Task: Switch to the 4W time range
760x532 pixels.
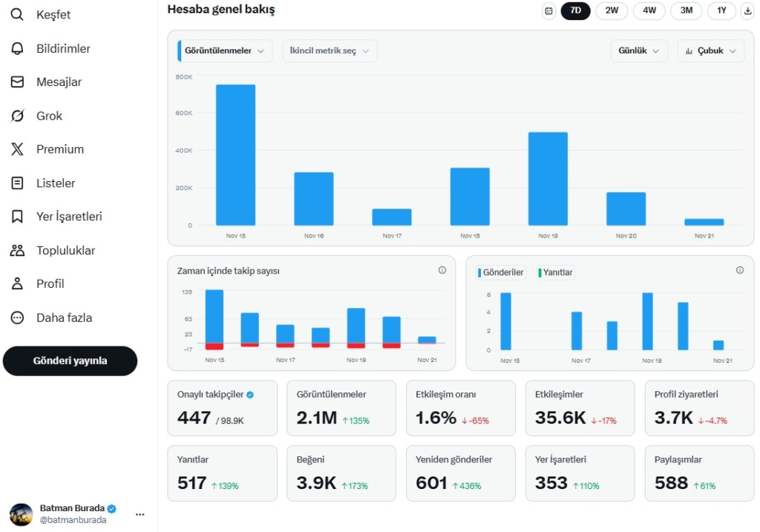Action: (649, 11)
